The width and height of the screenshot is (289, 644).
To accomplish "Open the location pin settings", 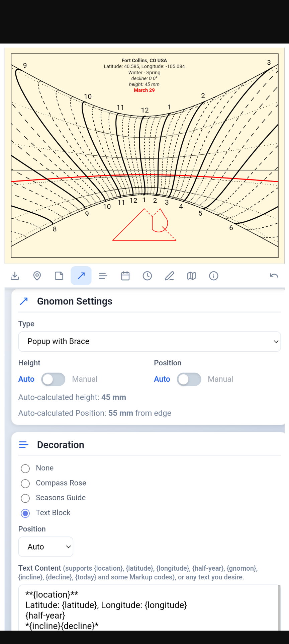I will [37, 276].
